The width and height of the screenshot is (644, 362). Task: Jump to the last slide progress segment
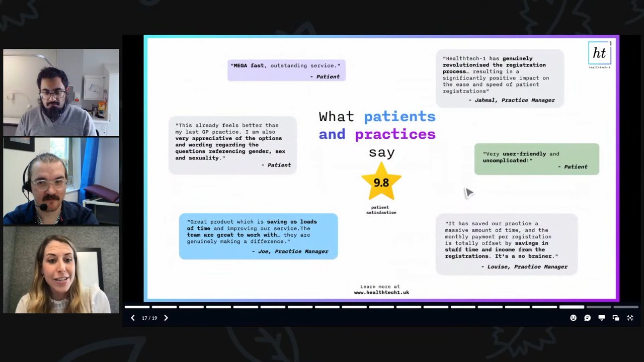click(625, 307)
